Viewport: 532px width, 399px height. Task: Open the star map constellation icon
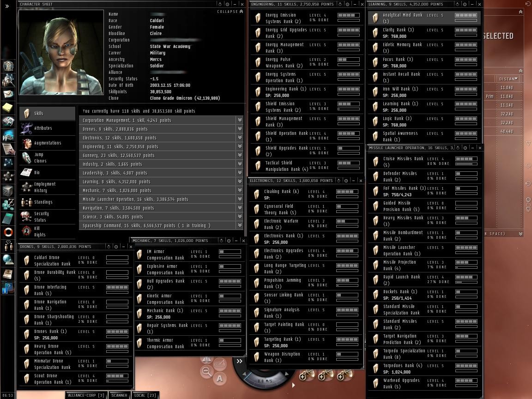8,163
